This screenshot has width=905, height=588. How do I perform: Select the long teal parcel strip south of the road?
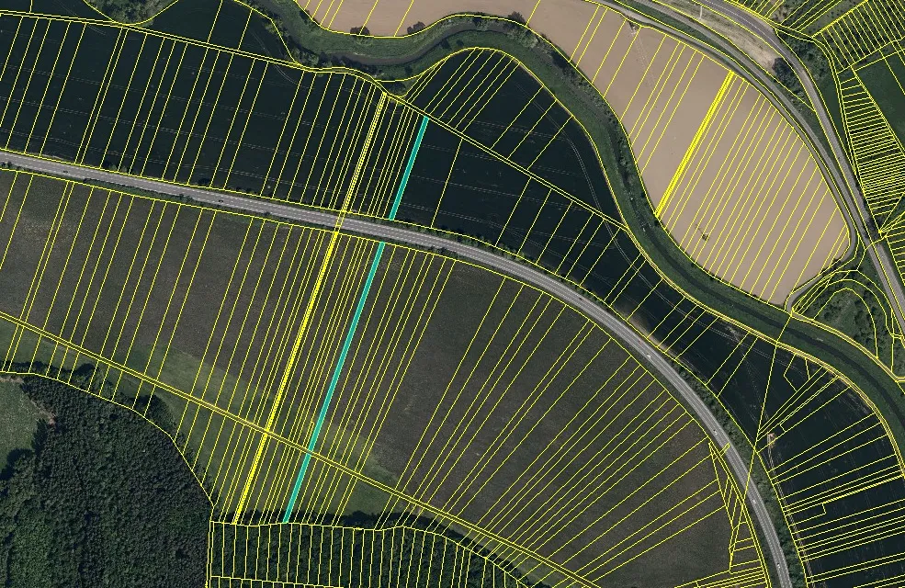335,382
